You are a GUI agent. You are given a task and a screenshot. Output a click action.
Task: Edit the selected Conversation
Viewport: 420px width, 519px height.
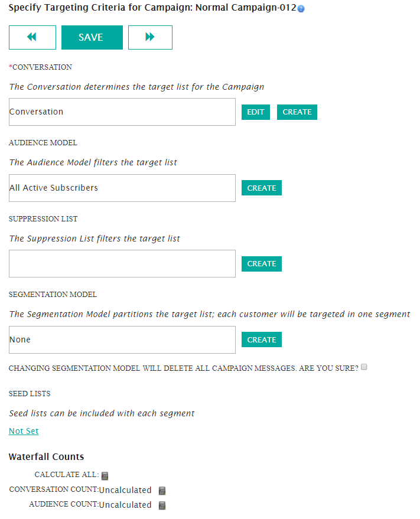click(x=256, y=112)
